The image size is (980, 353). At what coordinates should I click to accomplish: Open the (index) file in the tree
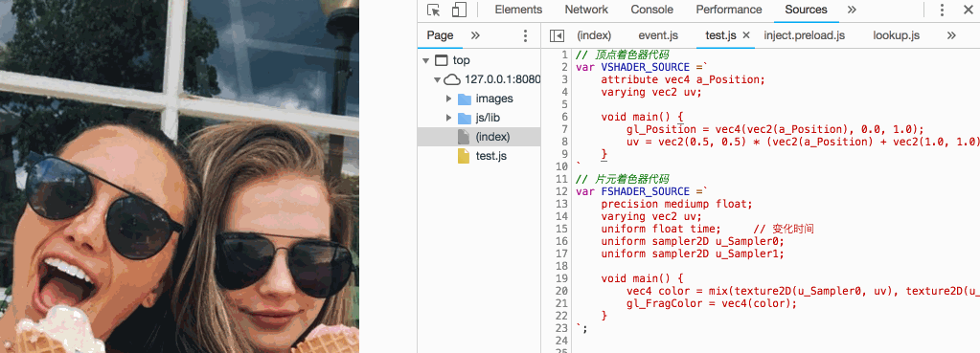coord(479,137)
